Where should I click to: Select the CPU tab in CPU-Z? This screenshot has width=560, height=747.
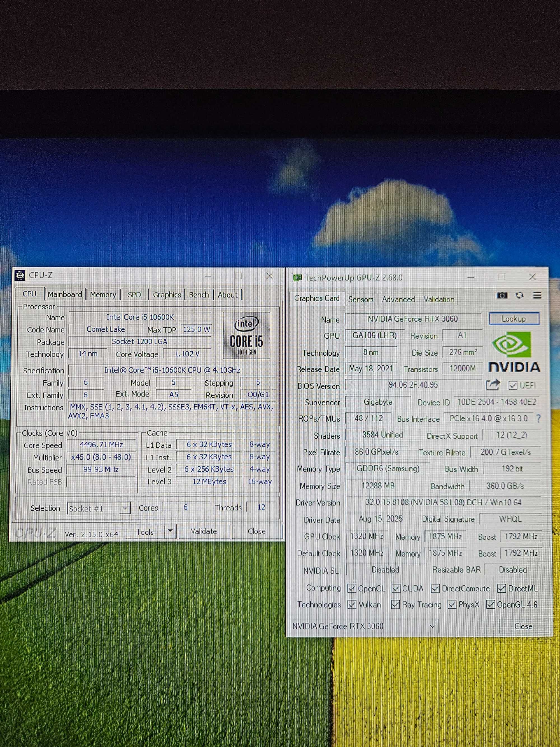point(29,294)
